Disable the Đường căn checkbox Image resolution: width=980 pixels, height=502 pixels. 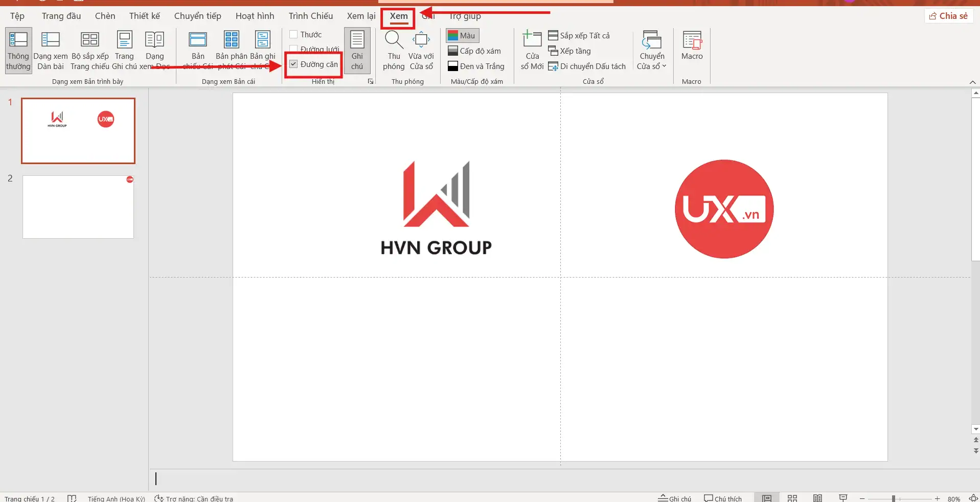pos(293,64)
